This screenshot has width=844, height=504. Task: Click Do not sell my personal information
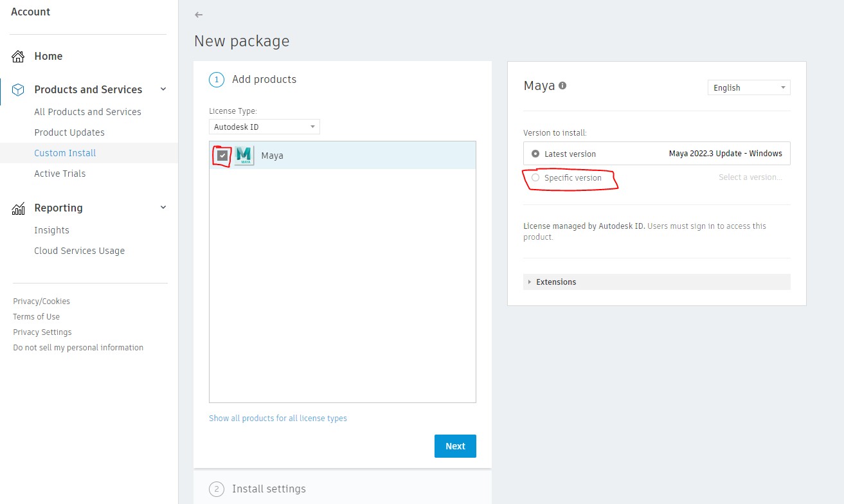tap(78, 348)
